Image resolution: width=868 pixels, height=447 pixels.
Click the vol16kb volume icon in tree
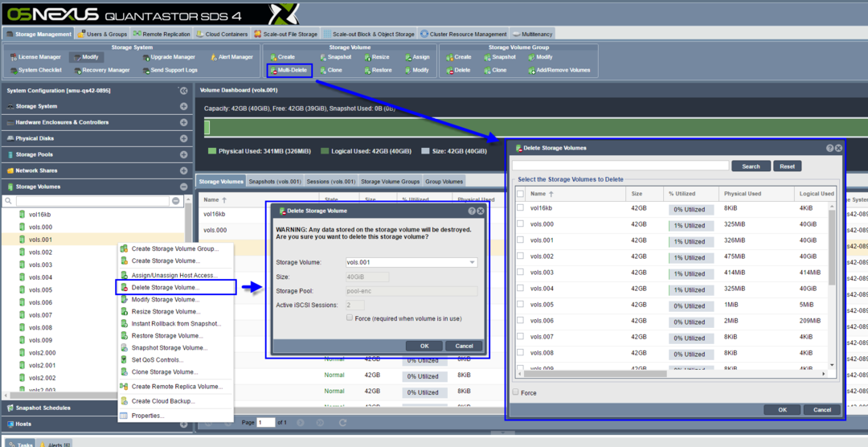click(x=23, y=215)
